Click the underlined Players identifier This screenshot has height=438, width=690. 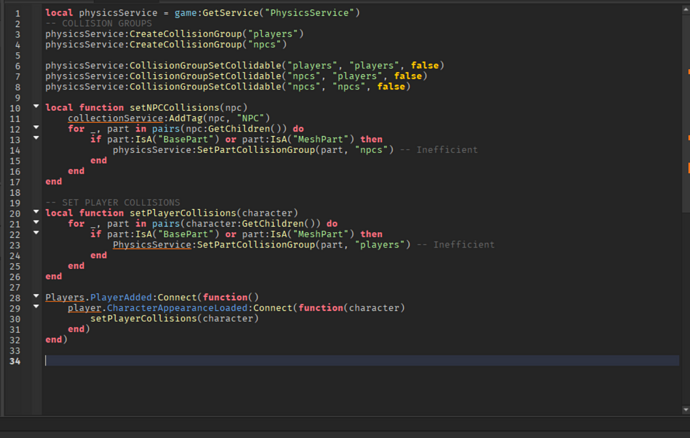pos(66,298)
